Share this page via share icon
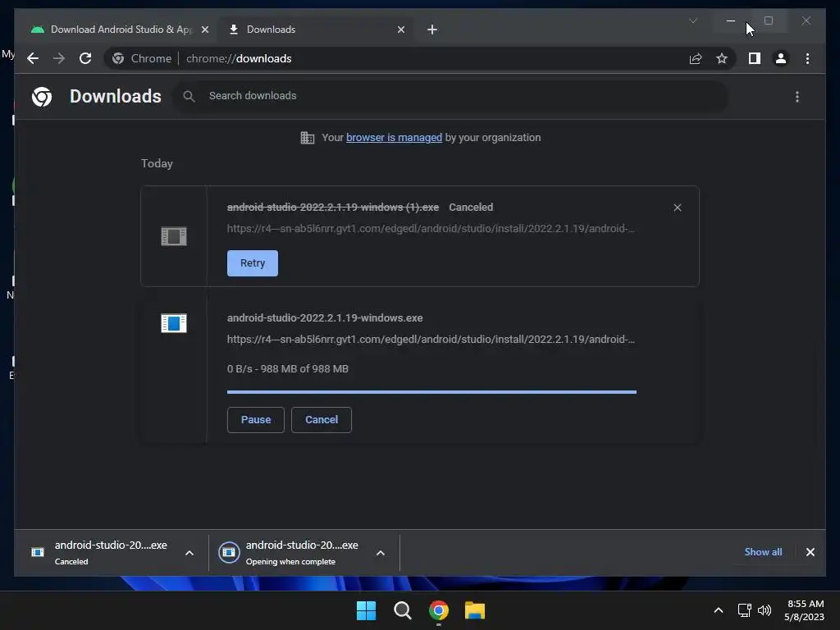 pos(696,58)
